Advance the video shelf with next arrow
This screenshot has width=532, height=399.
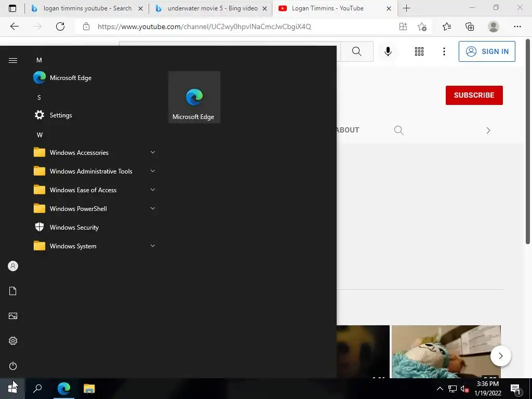[500, 356]
